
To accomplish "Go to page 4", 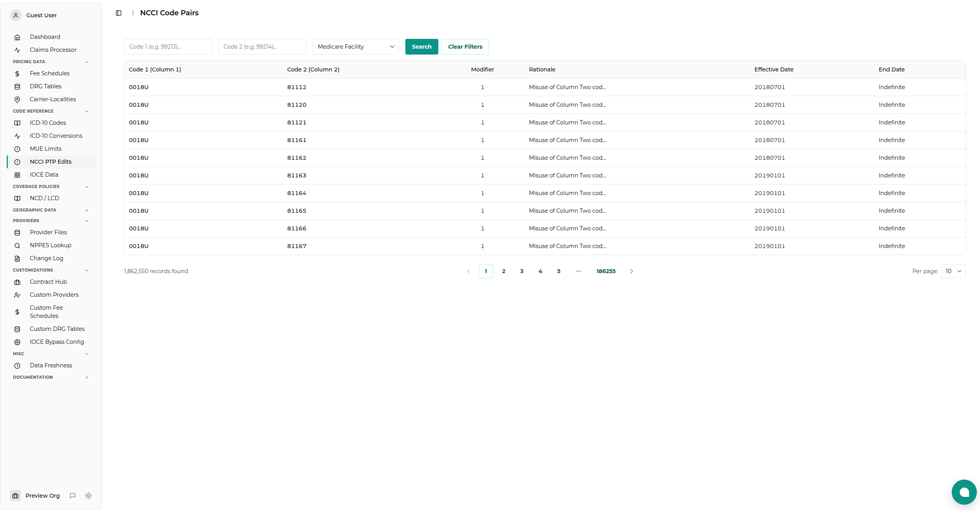I will [x=540, y=271].
